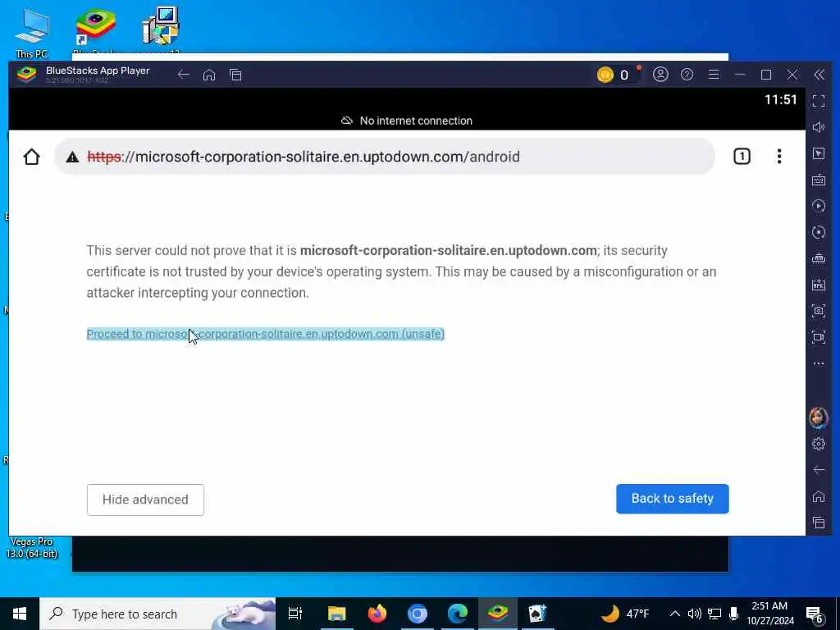Image resolution: width=840 pixels, height=630 pixels.
Task: Open Vegas Pro 13.0 desktop shortcut
Action: click(32, 547)
